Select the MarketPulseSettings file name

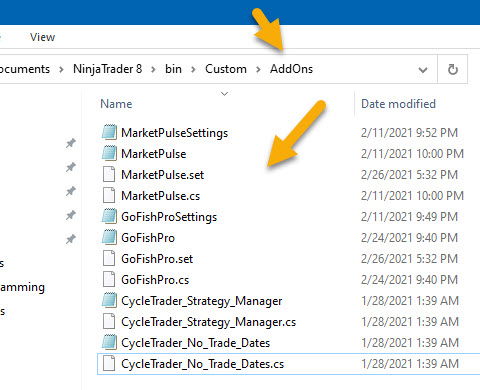174,133
